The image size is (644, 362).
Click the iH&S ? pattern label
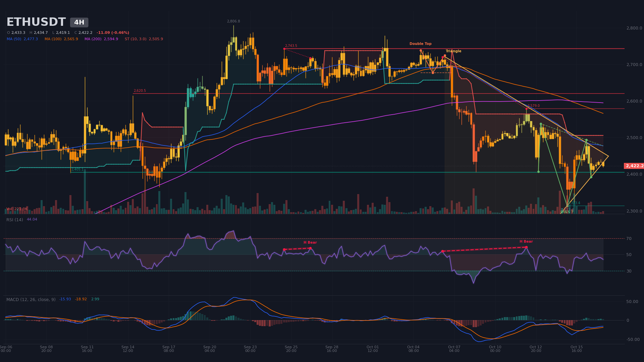566,212
